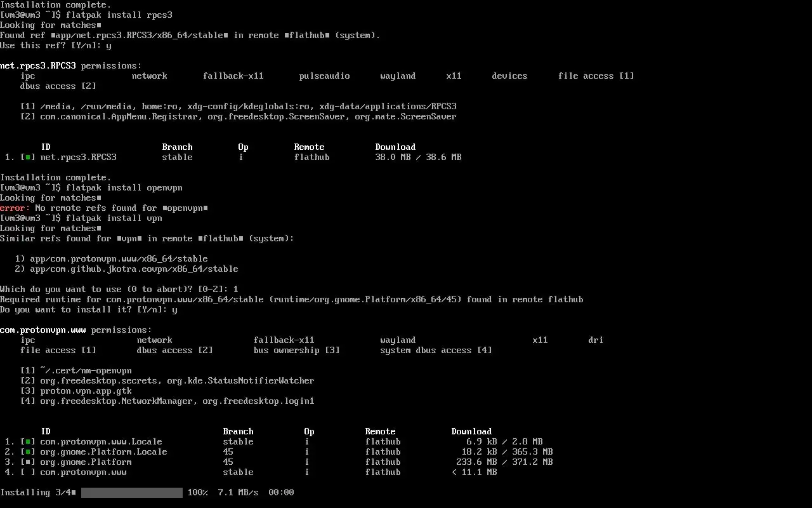Click the 'devices' permission
812x508 pixels.
pos(510,76)
